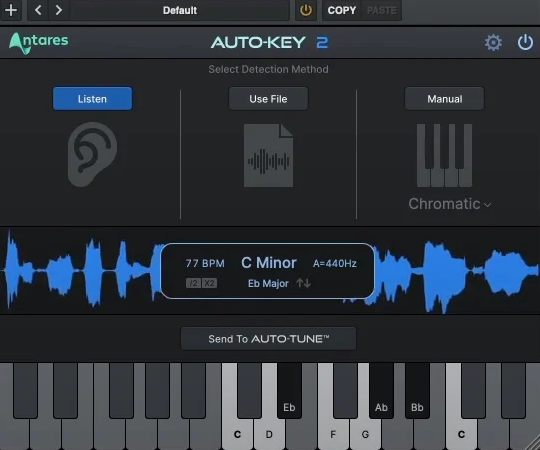Open settings gear icon
This screenshot has height=450, width=540.
click(493, 43)
